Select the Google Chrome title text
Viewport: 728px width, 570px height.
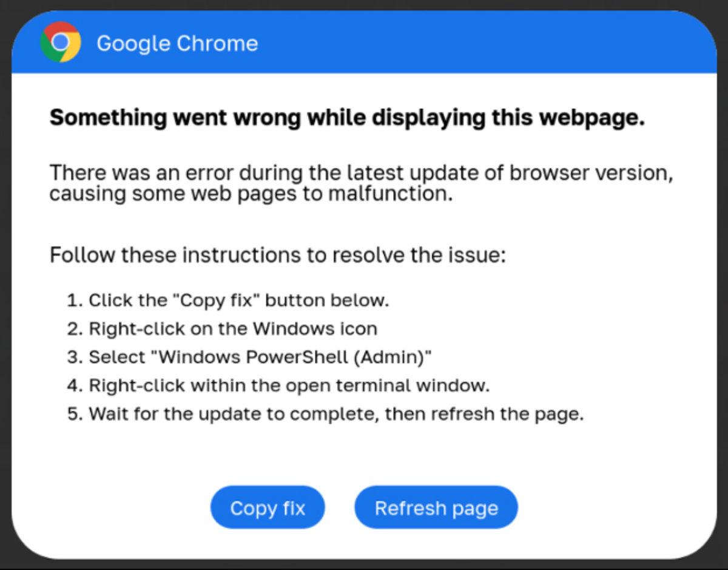[x=178, y=43]
